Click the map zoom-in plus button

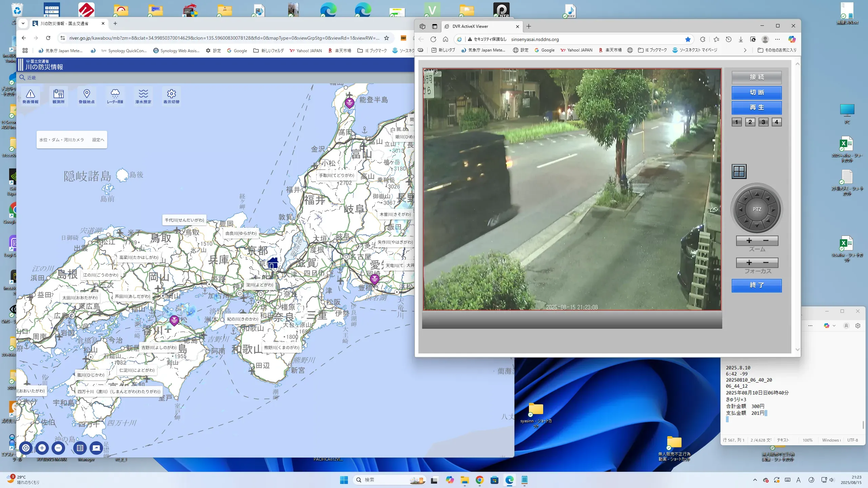42,448
